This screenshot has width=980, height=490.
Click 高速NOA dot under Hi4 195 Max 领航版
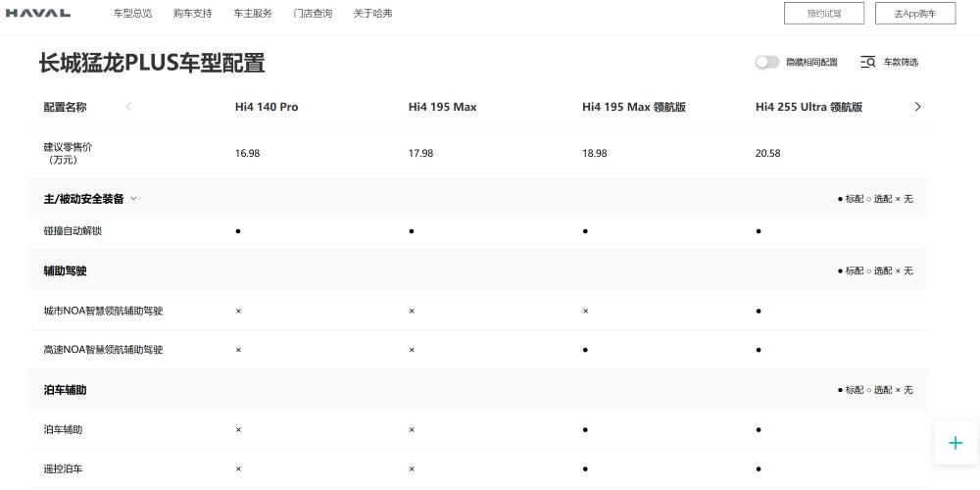[585, 350]
